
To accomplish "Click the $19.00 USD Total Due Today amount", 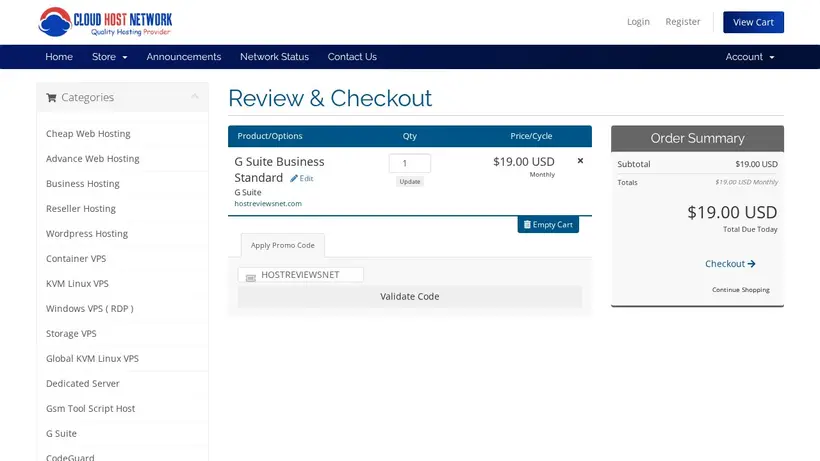I will pyautogui.click(x=732, y=212).
